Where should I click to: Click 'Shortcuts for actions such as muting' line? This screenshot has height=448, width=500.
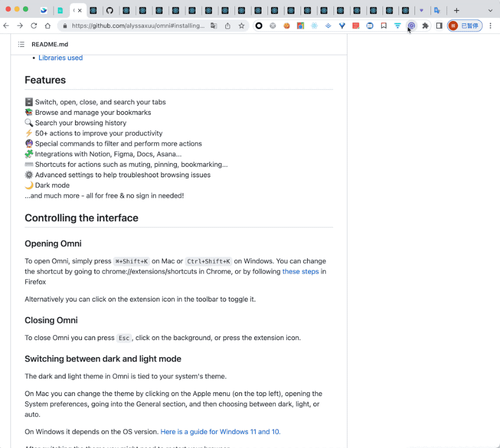pos(131,164)
